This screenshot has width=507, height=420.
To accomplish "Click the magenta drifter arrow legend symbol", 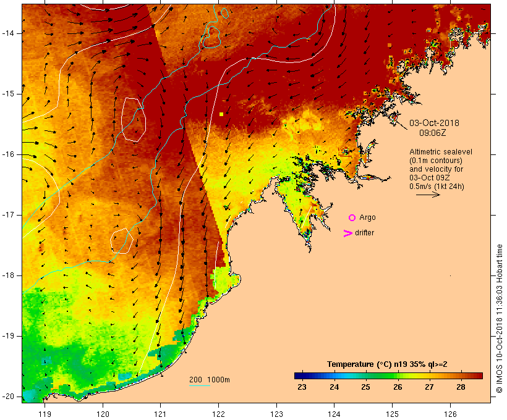I will pyautogui.click(x=347, y=233).
